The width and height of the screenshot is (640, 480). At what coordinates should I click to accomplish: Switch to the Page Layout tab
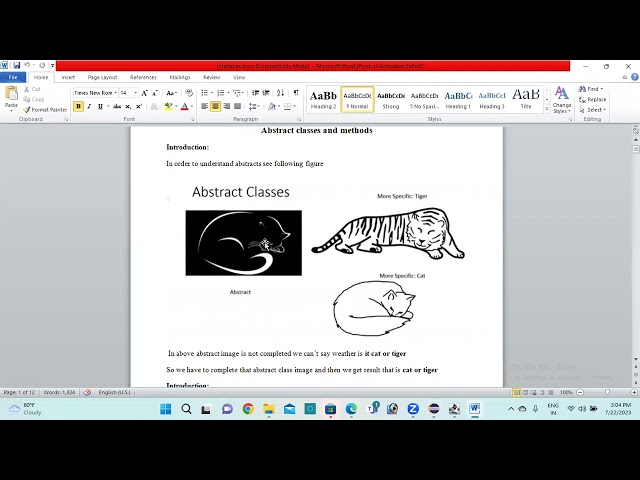[x=102, y=77]
